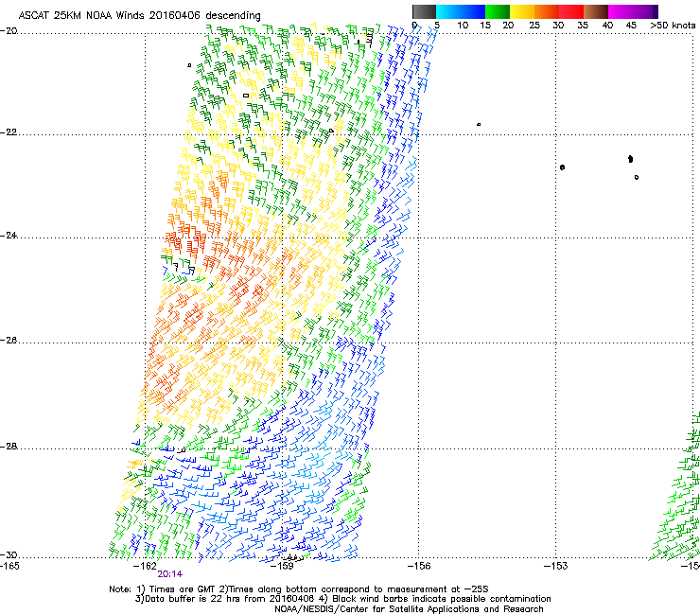700x615 pixels.
Task: Click the '10' label under the color bar
Action: coord(463,26)
